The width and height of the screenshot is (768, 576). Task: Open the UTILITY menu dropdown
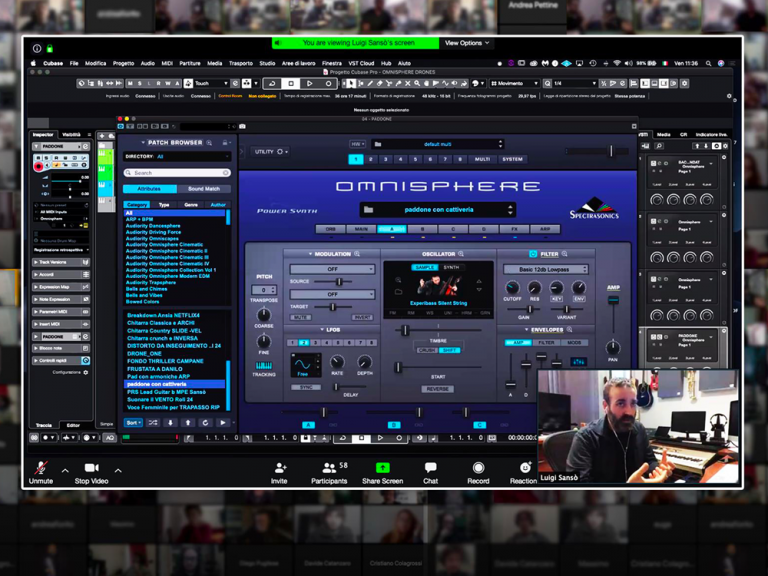270,152
